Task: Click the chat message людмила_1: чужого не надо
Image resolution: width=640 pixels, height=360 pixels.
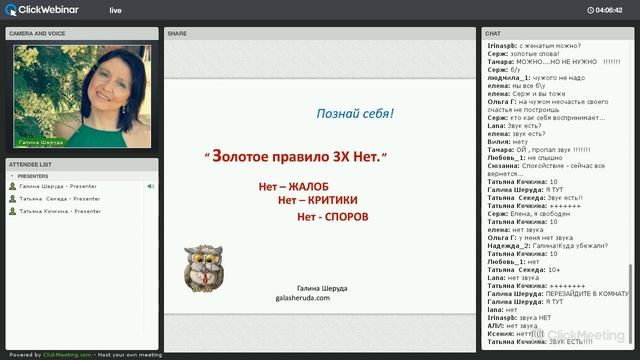Action: point(536,78)
